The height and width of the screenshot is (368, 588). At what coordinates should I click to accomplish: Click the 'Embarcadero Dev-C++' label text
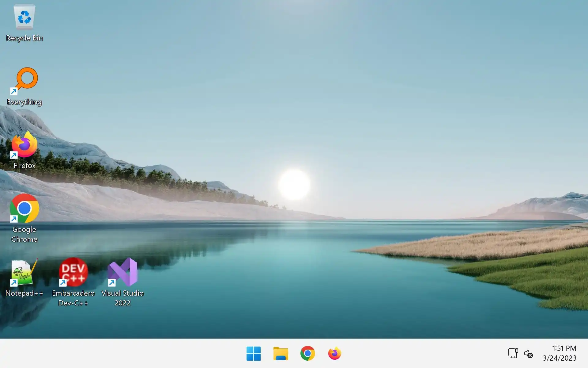click(x=73, y=298)
